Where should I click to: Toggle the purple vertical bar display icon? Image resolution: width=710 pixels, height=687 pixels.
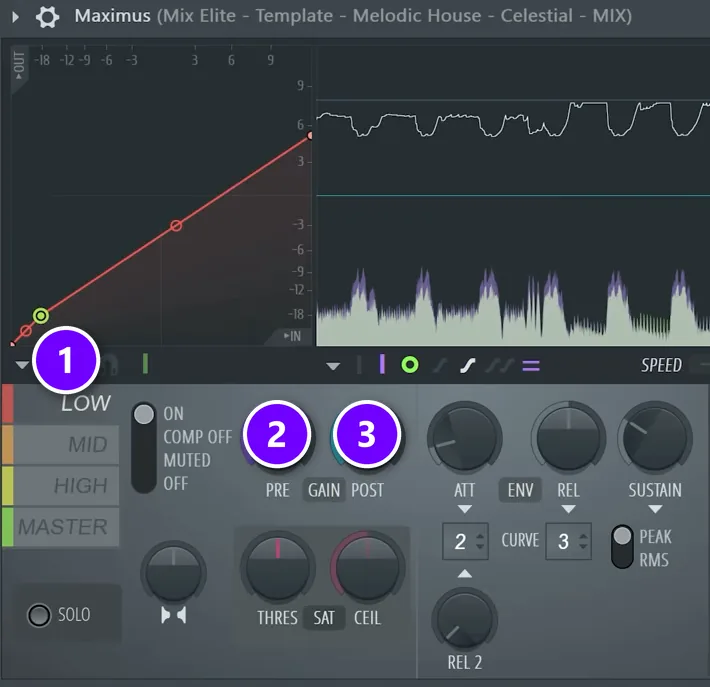click(382, 364)
